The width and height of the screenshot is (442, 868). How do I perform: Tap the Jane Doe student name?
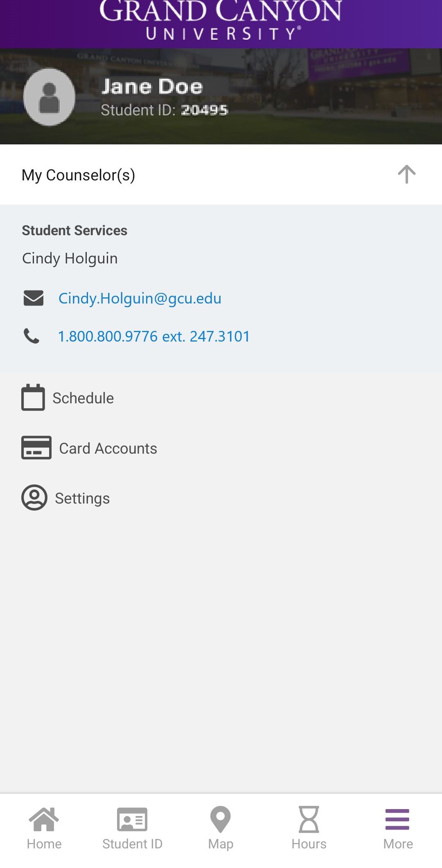click(152, 87)
